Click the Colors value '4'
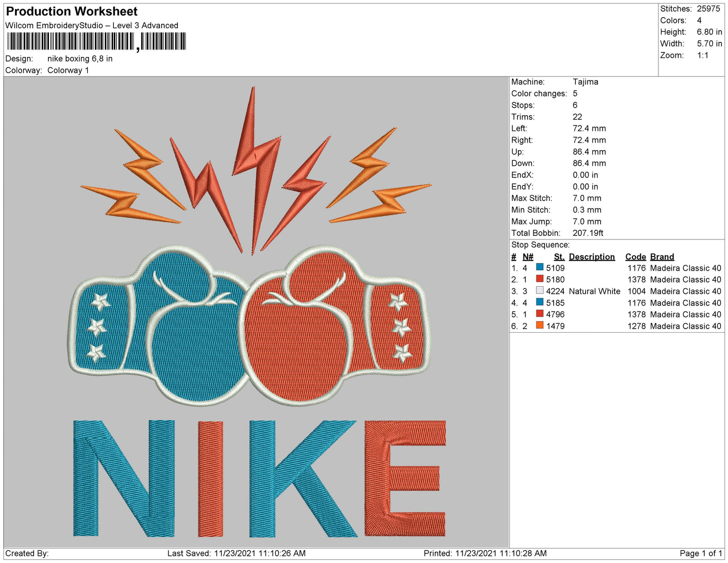 [699, 21]
